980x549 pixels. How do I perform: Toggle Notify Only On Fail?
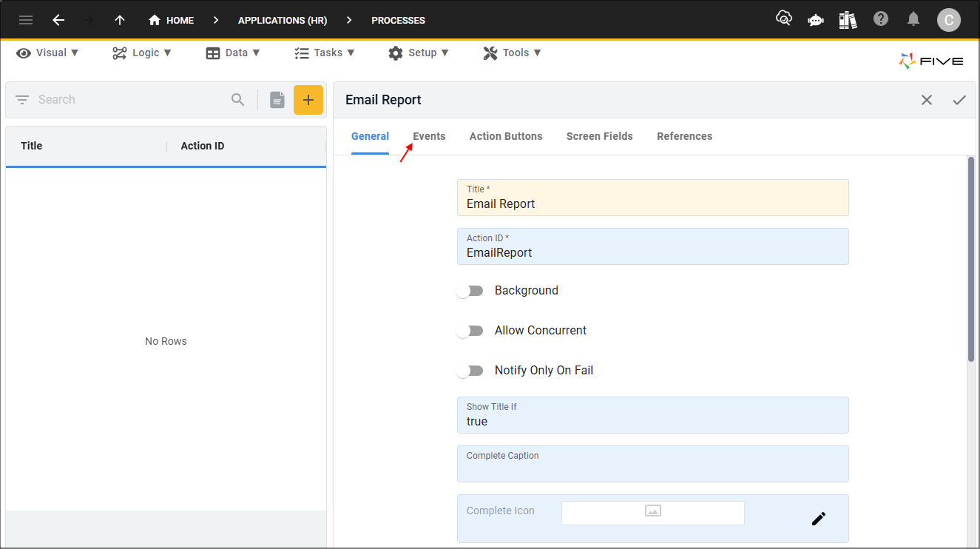470,371
